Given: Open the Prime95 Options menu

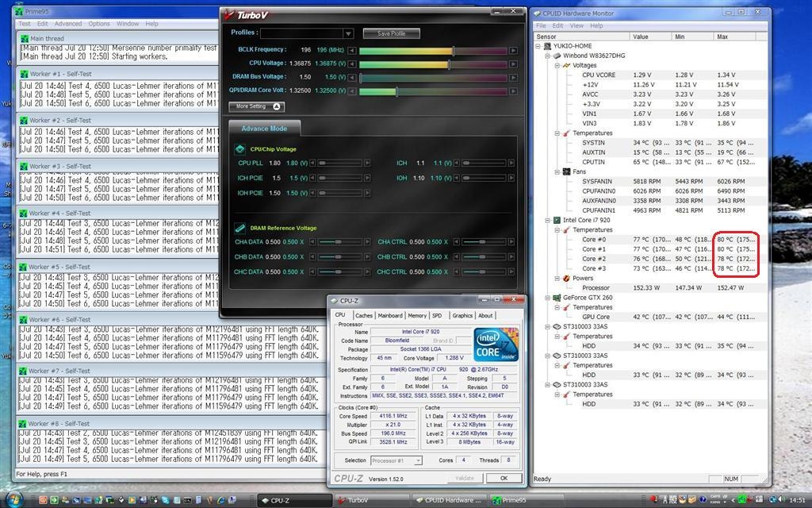Looking at the screenshot, I should tap(99, 24).
